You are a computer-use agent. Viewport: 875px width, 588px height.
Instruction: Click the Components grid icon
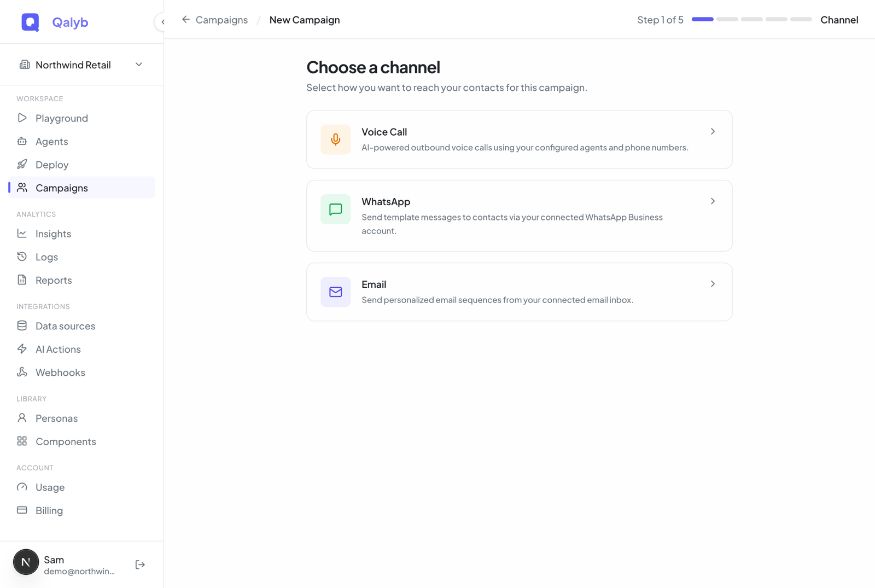tap(22, 441)
